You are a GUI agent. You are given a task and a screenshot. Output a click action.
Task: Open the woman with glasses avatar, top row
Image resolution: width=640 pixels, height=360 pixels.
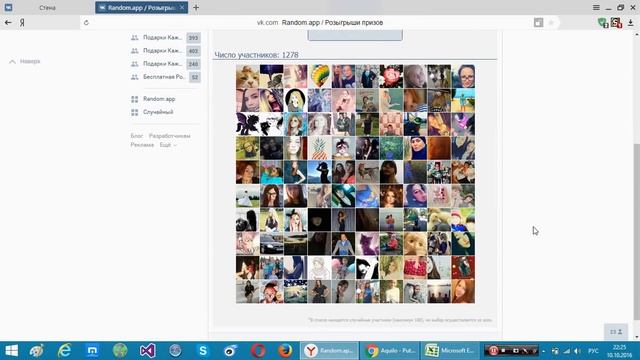coord(463,76)
